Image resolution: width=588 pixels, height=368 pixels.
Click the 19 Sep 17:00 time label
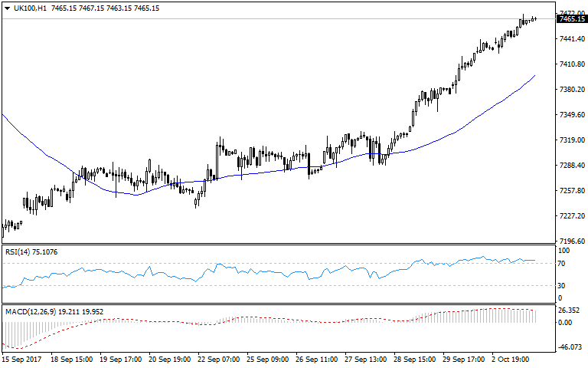(120, 360)
